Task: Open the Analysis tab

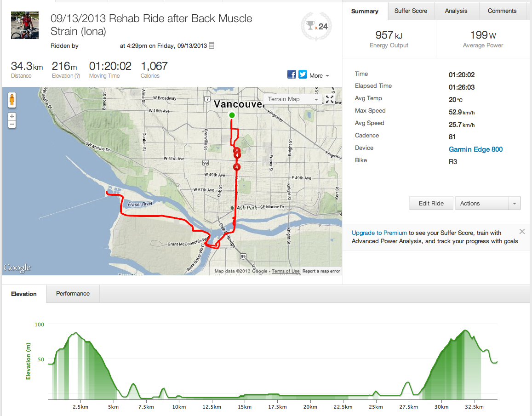Action: point(456,11)
